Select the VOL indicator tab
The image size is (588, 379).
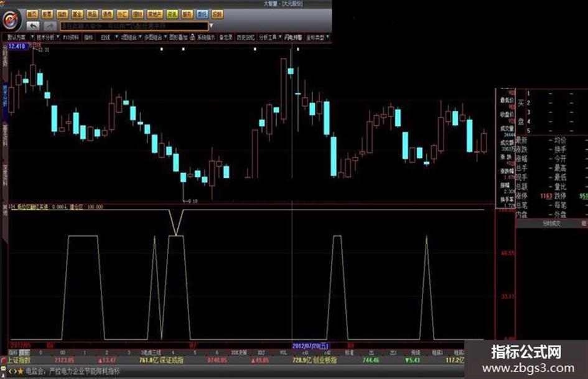pos(284,353)
